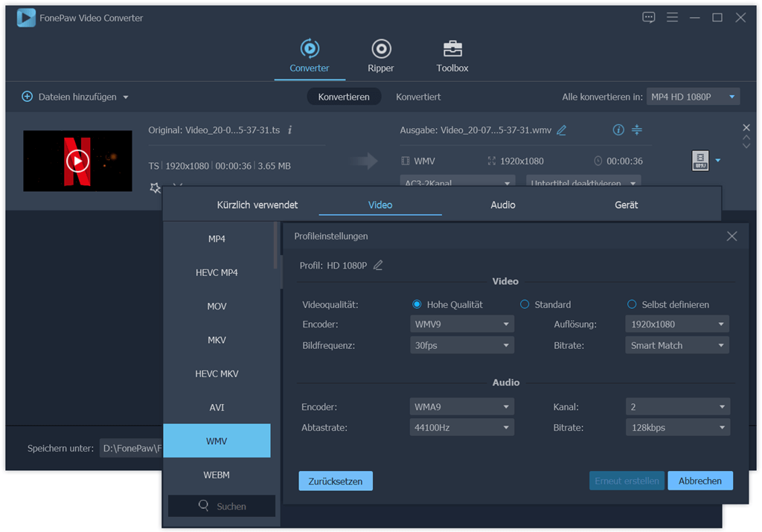The width and height of the screenshot is (762, 532).
Task: Click the Abbrechen button
Action: click(x=699, y=481)
